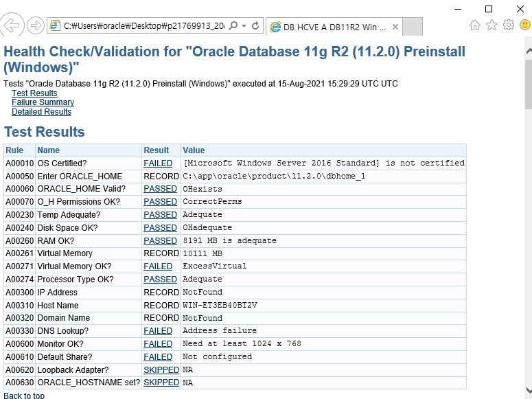Click the A00010 rule cell

pos(20,163)
